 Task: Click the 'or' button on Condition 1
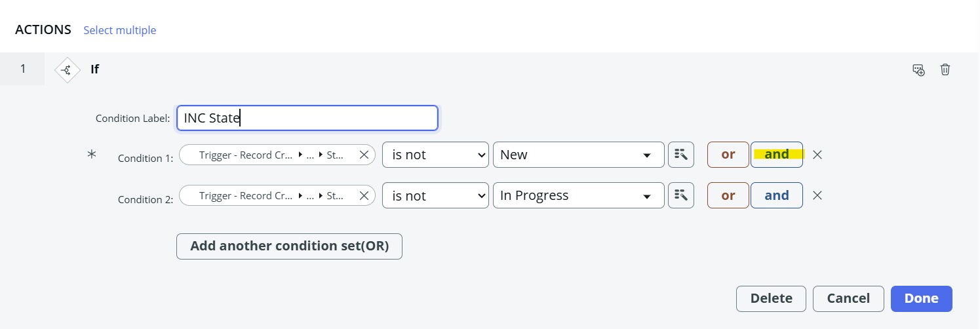(x=728, y=155)
